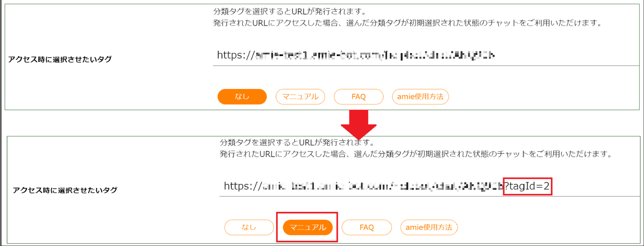Choose amie使用方法 tag in panel showing tagId URL
The image size is (644, 246).
click(x=429, y=227)
